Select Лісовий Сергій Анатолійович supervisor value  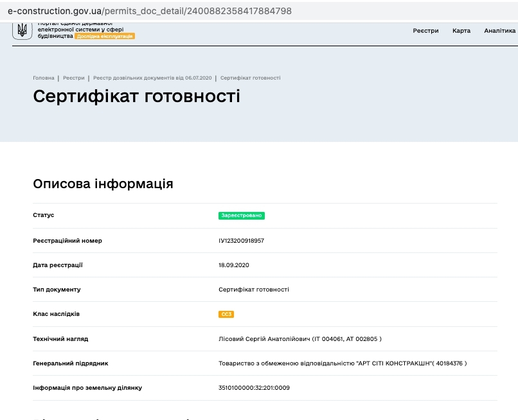click(300, 339)
